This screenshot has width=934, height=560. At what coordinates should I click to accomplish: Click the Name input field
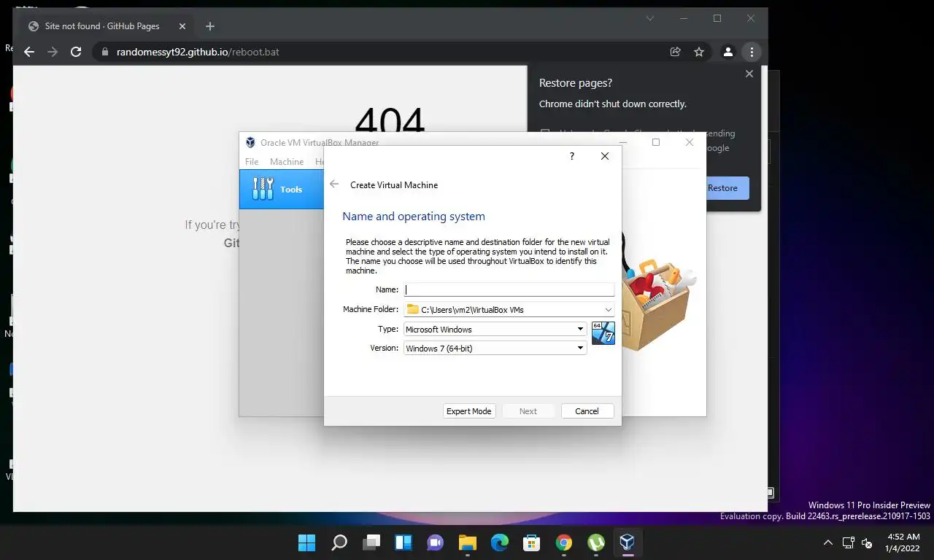pyautogui.click(x=509, y=289)
